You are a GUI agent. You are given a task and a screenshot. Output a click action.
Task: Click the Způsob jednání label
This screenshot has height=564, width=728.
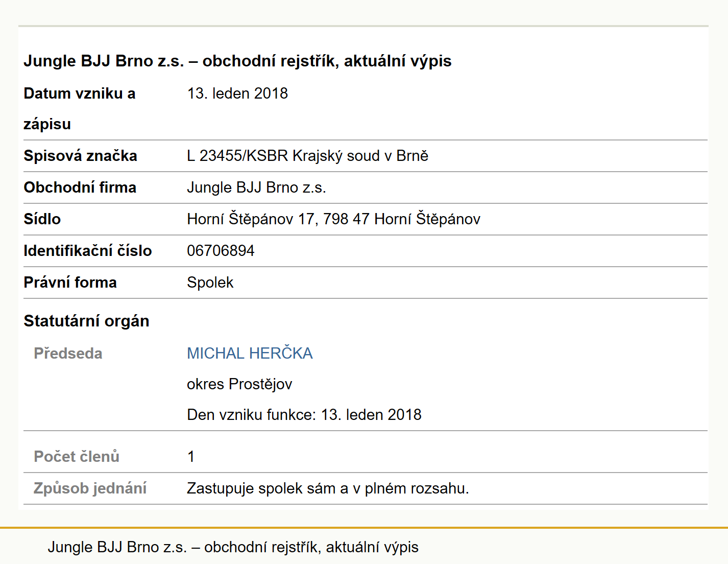click(x=90, y=488)
